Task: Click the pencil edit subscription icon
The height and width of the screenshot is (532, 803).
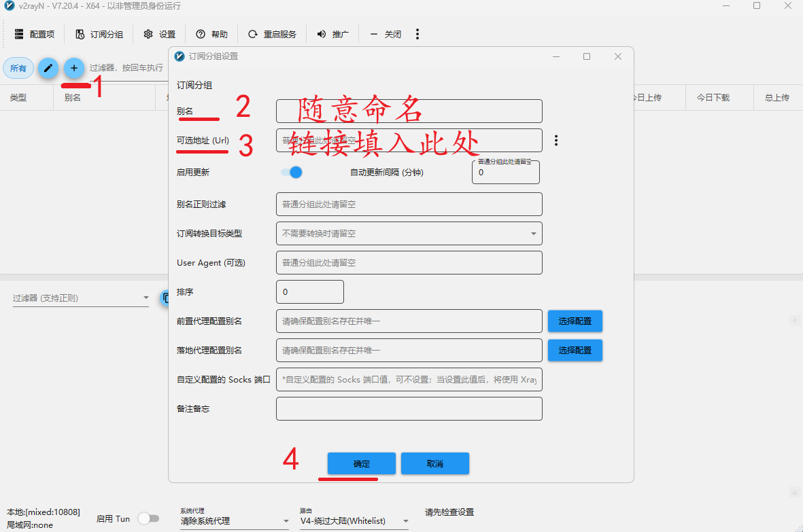Action: 48,68
